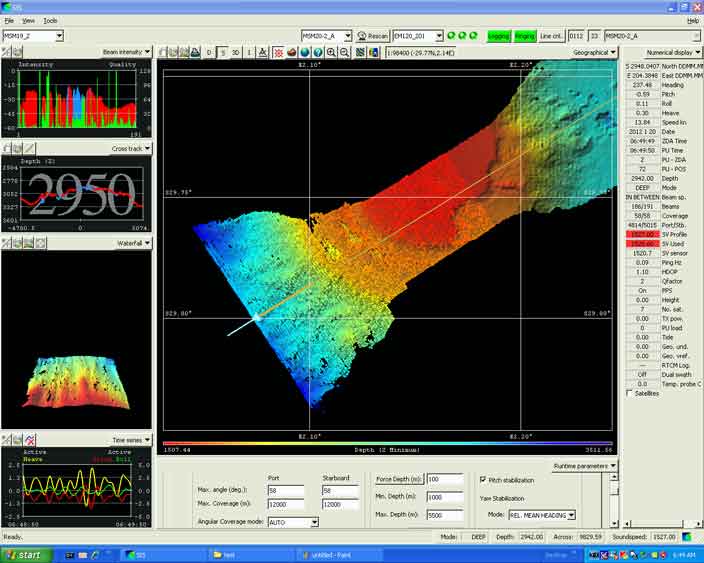The image size is (704, 563).
Task: Click the green Logging button
Action: (x=498, y=36)
